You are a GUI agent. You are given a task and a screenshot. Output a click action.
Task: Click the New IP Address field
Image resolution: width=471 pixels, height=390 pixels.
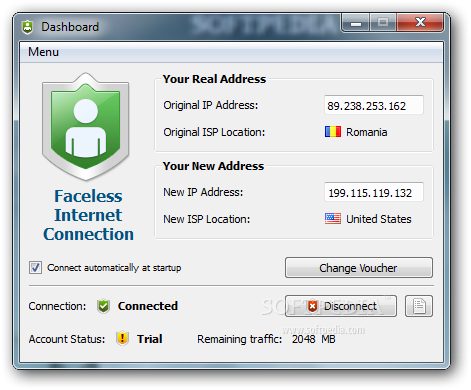coord(374,192)
